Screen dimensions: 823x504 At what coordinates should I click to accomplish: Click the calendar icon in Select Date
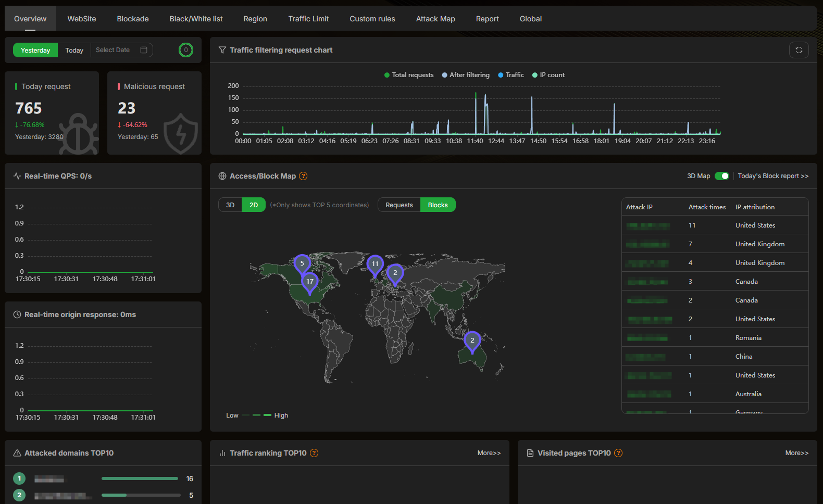tap(144, 50)
